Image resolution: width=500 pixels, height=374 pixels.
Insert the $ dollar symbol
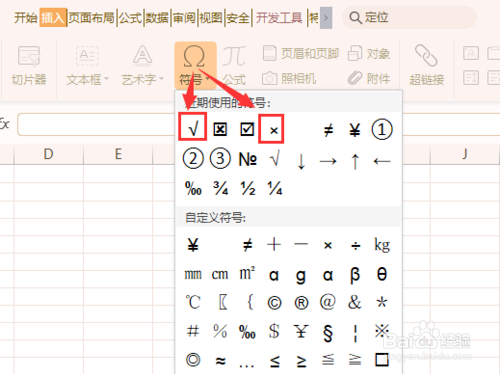pos(274,331)
